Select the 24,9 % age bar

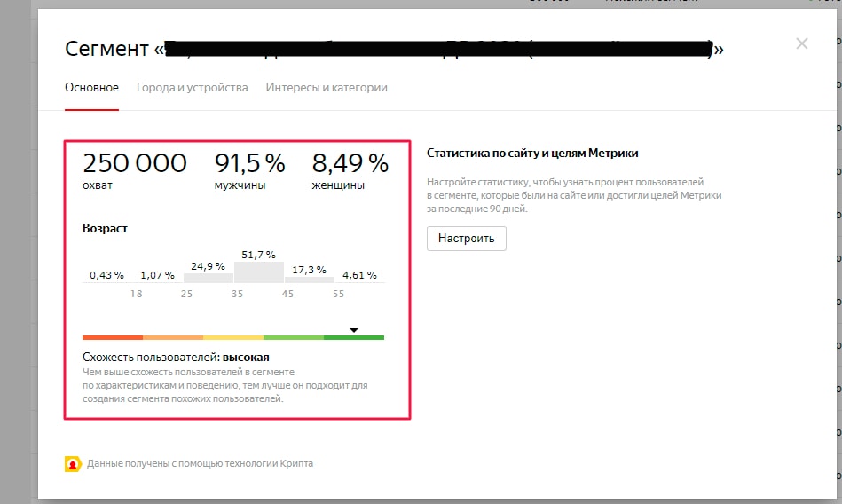[x=208, y=277]
